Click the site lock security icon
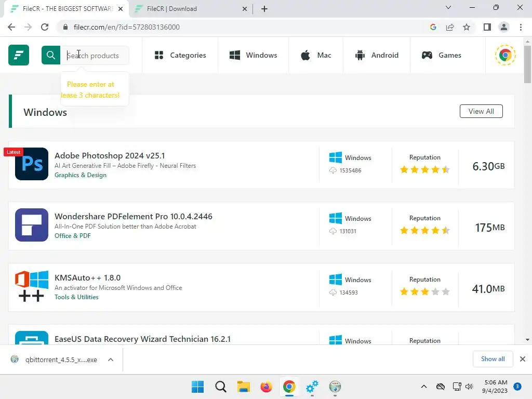The width and height of the screenshot is (532, 399). [x=65, y=27]
